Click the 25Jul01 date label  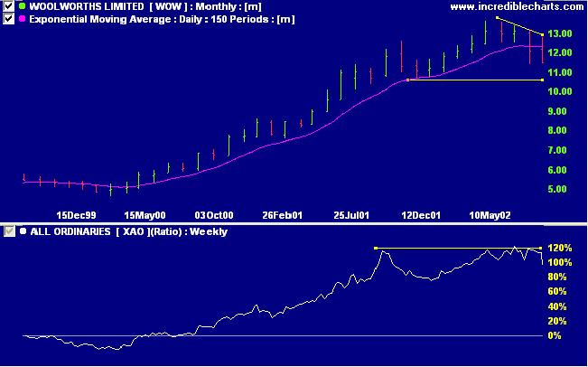[x=351, y=215]
